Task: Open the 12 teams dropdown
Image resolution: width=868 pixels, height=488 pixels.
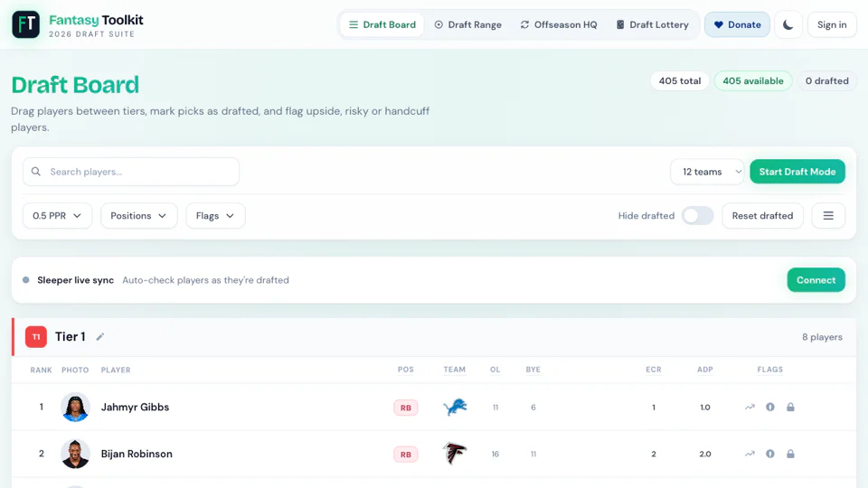Action: tap(707, 172)
